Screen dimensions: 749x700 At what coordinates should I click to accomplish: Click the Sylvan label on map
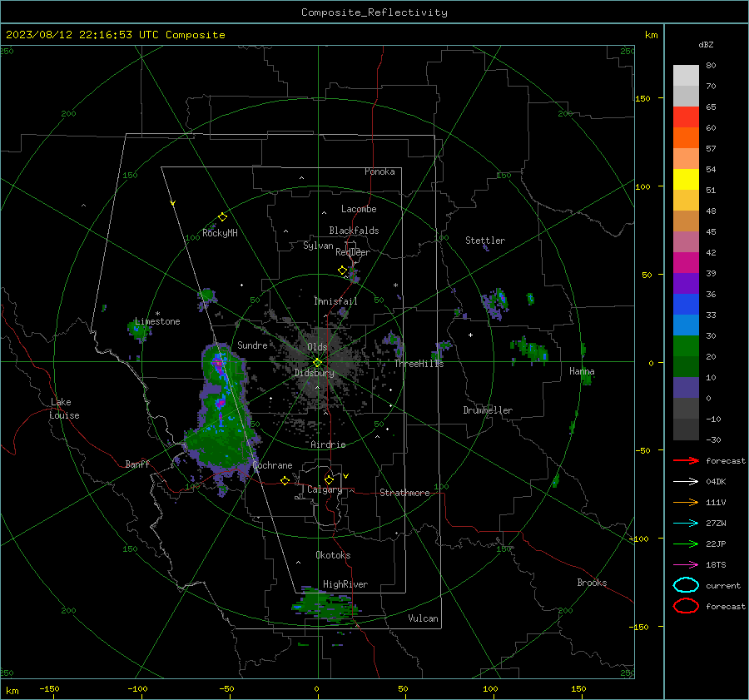coord(318,246)
